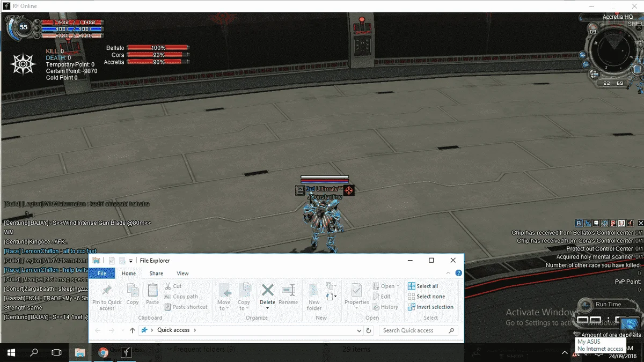
Task: Click the Pin to Quick access icon
Action: tap(106, 291)
